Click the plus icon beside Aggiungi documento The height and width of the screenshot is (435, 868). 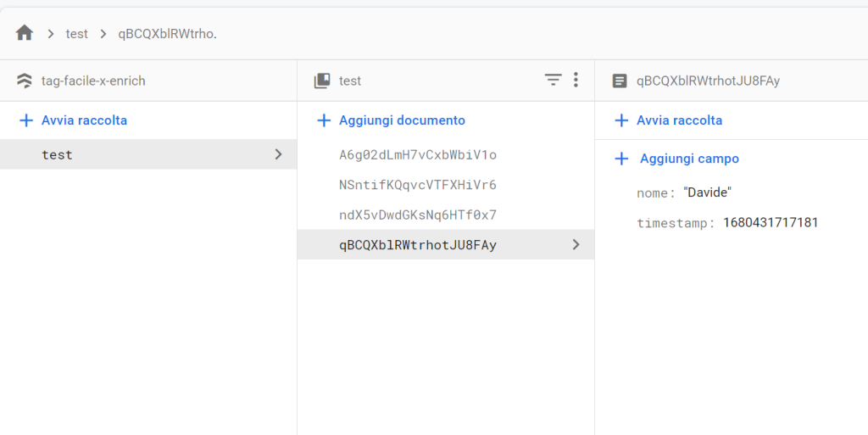point(324,120)
